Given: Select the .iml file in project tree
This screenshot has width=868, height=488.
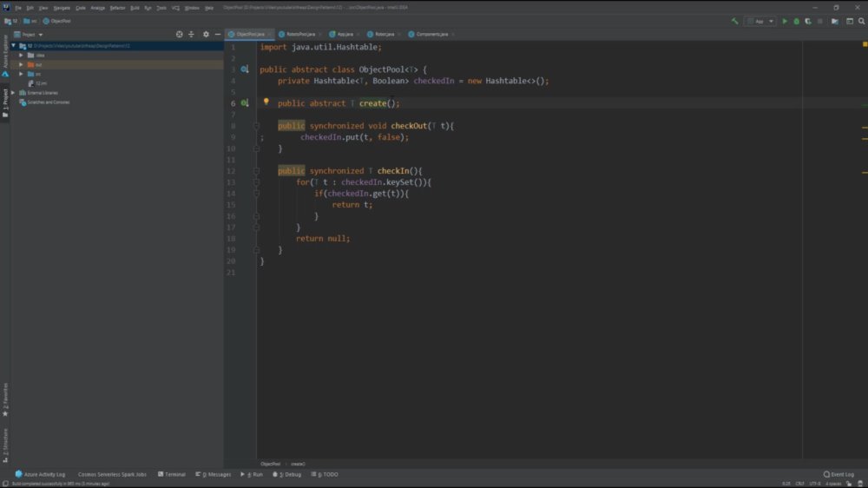Looking at the screenshot, I should pyautogui.click(x=37, y=83).
